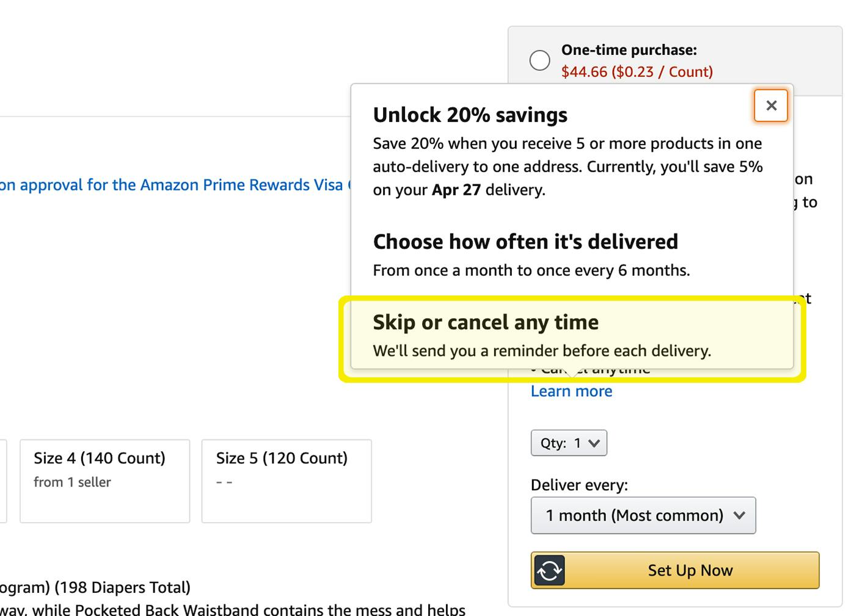Choose the Size 4 (140 Count) option
Image resolution: width=854 pixels, height=616 pixels.
click(104, 480)
